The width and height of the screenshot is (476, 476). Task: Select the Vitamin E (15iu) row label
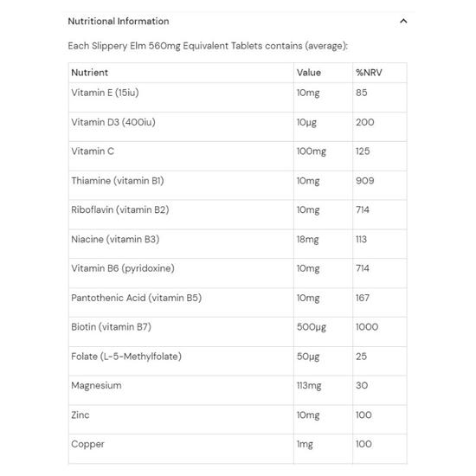point(105,93)
